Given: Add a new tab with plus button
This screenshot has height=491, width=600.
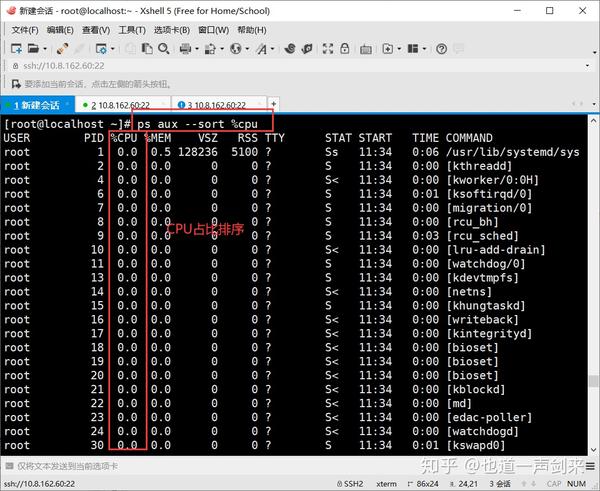Looking at the screenshot, I should (273, 104).
